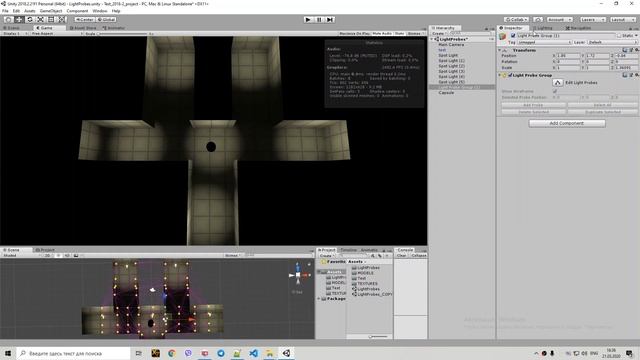Open Scene view Shaded mode dropdown
This screenshot has width=640, height=360.
(x=22, y=256)
